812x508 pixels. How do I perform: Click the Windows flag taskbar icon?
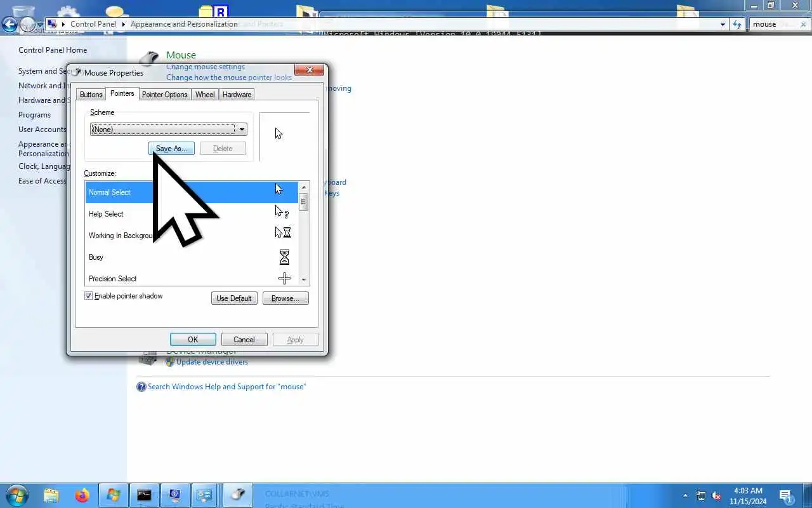click(x=114, y=495)
